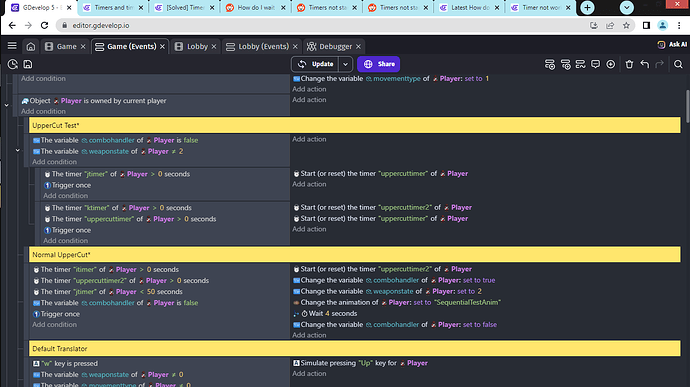Save the project with the floppy icon

coord(28,64)
